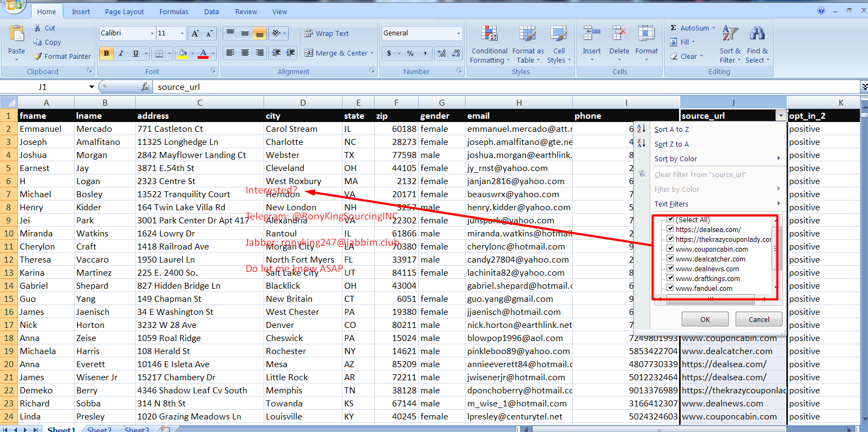Uncheck www.fanduel.com filter checkbox
The width and height of the screenshot is (868, 432).
click(x=670, y=288)
